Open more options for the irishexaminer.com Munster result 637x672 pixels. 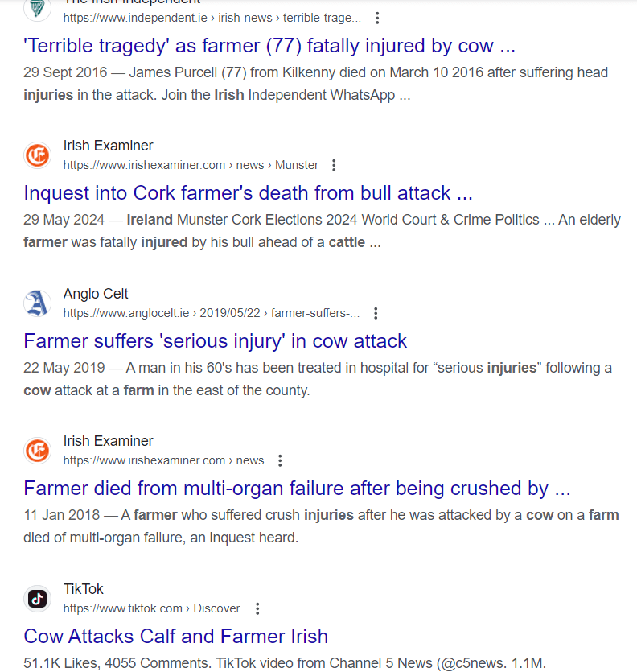click(335, 165)
